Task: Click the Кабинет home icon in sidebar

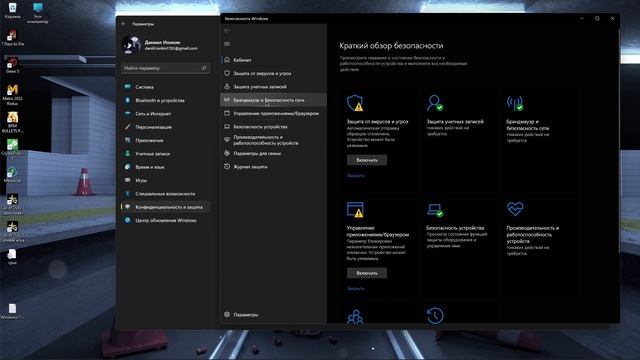Action: click(227, 60)
